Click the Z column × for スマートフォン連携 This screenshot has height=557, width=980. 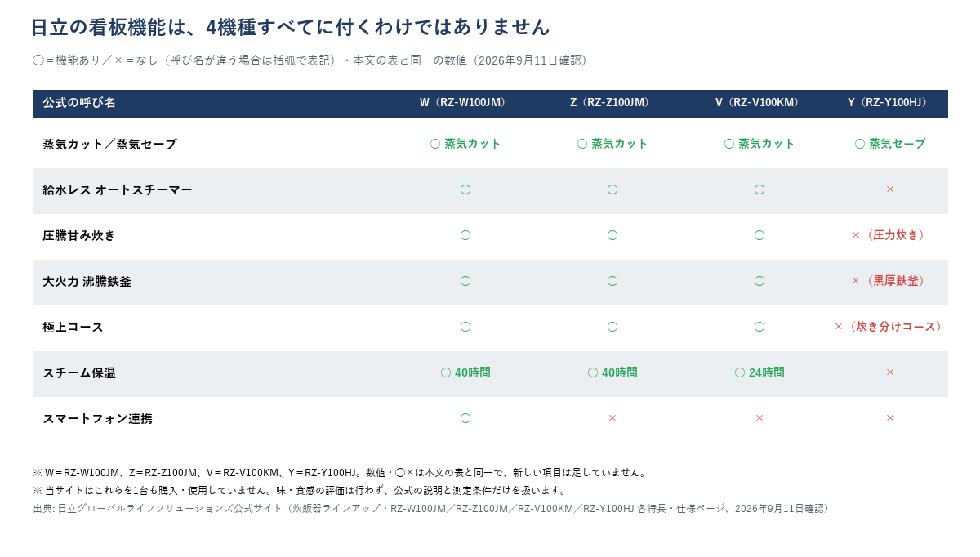point(612,418)
